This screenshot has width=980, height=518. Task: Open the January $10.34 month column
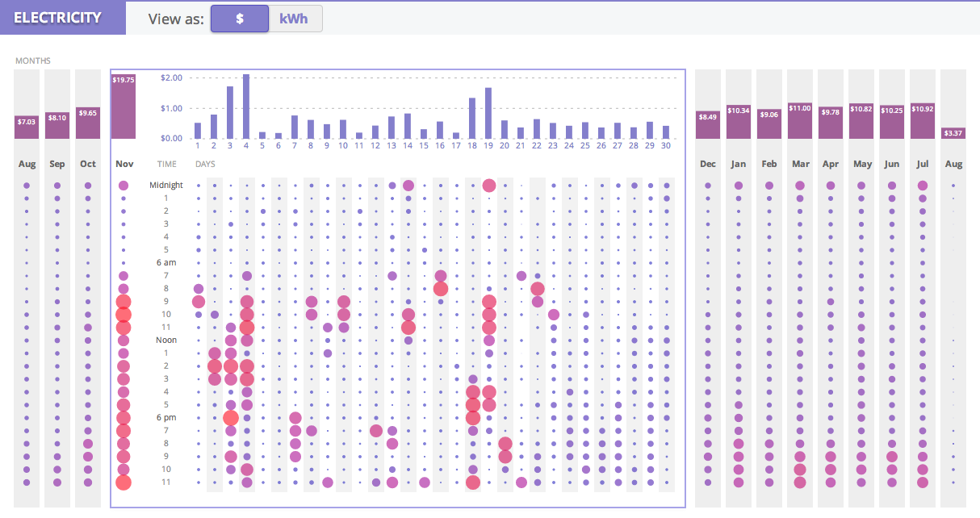click(x=739, y=121)
